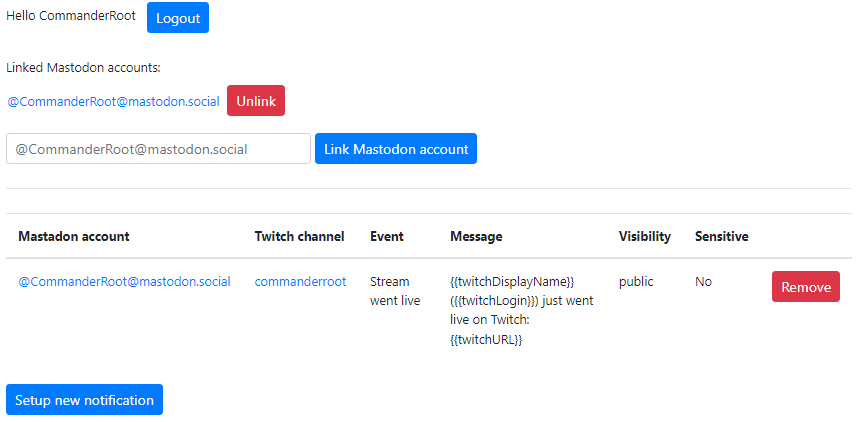The image size is (857, 422).
Task: Click the Event column header
Action: 386,236
